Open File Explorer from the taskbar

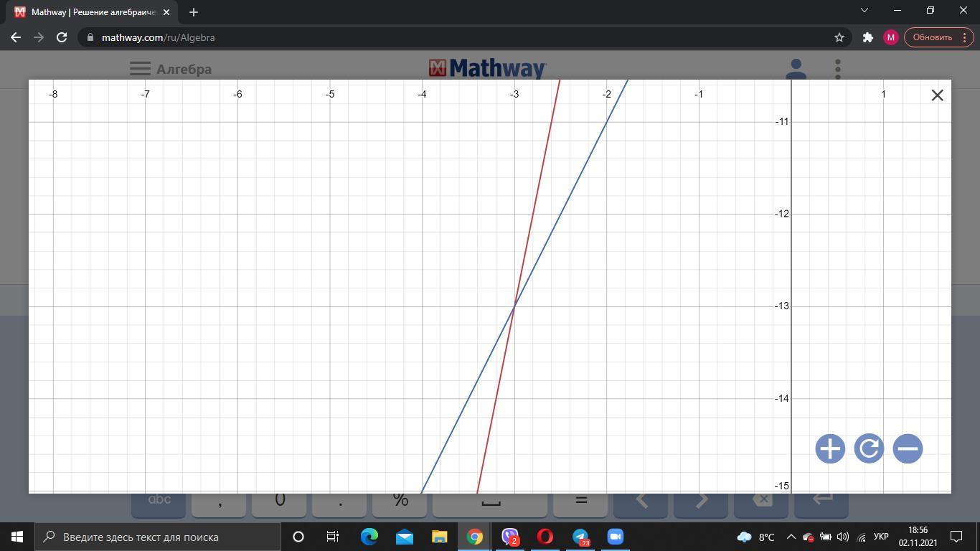click(439, 537)
